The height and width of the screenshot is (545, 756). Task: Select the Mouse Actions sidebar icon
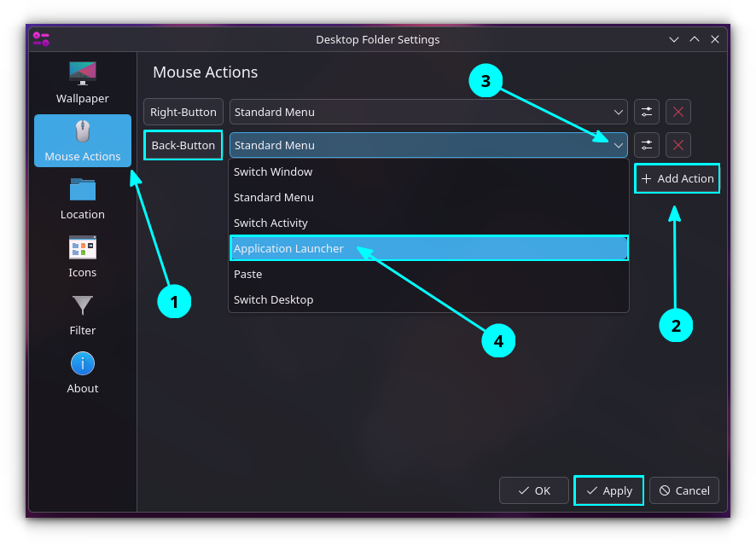pos(82,141)
